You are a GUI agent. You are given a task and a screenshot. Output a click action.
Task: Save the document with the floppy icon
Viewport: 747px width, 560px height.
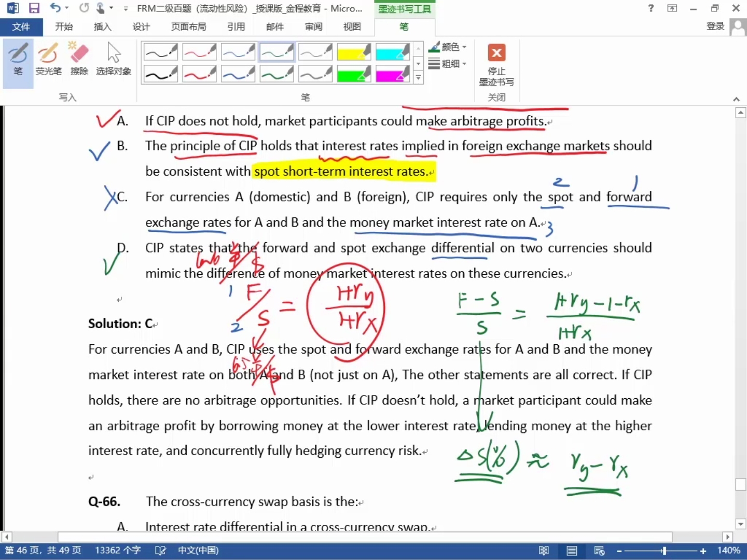click(x=34, y=8)
